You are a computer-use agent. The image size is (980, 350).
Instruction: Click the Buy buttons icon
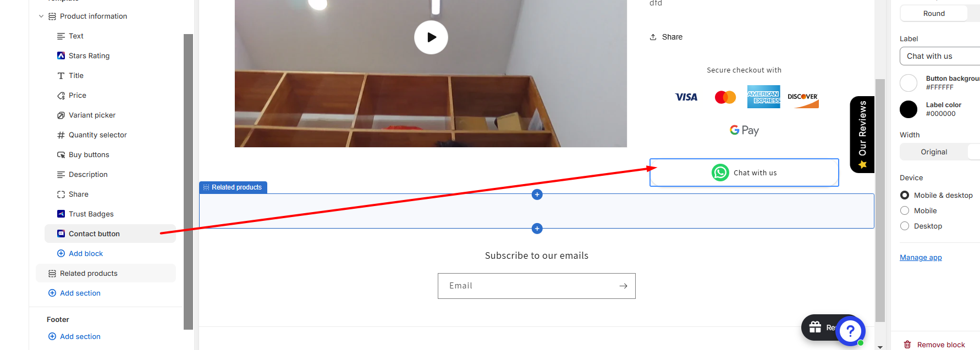click(x=61, y=155)
